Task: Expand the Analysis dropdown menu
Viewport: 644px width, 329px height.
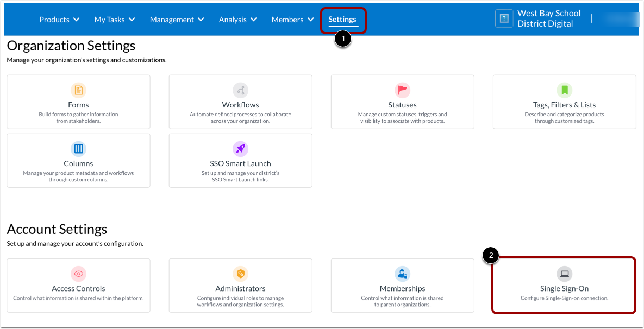Action: point(237,19)
